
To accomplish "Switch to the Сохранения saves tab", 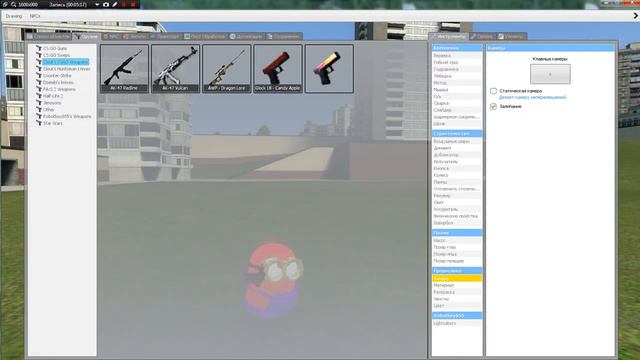I will coord(284,36).
